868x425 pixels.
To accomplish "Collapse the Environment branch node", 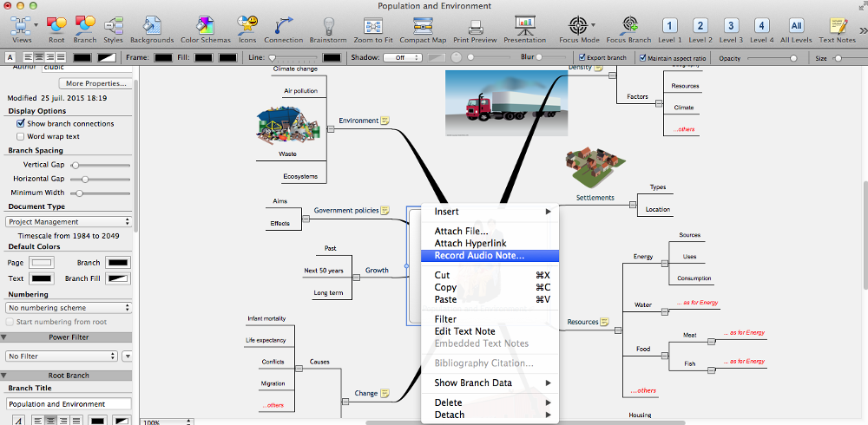I will point(331,129).
